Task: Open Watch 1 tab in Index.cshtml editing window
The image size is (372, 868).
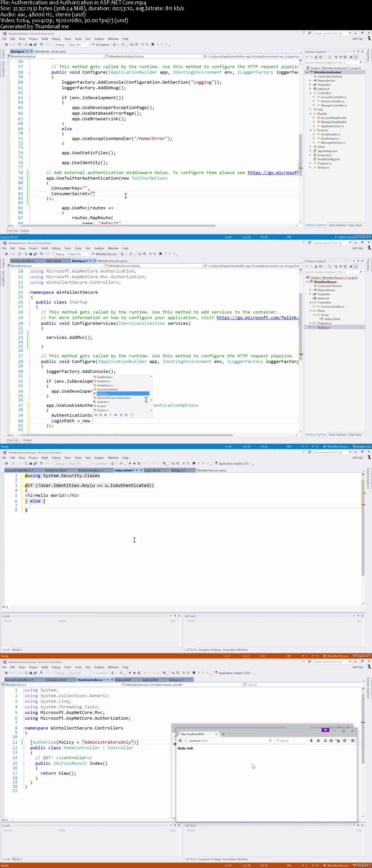Action: click(17, 649)
